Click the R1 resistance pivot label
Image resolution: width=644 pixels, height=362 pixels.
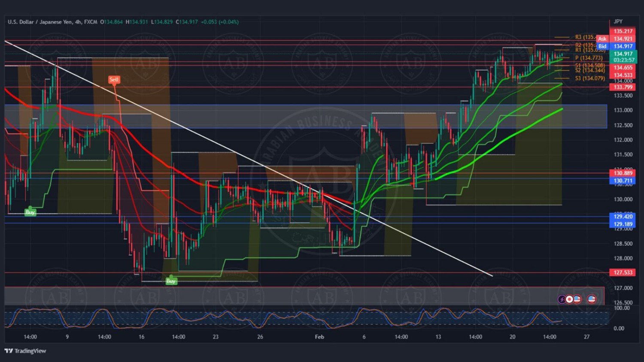point(590,50)
